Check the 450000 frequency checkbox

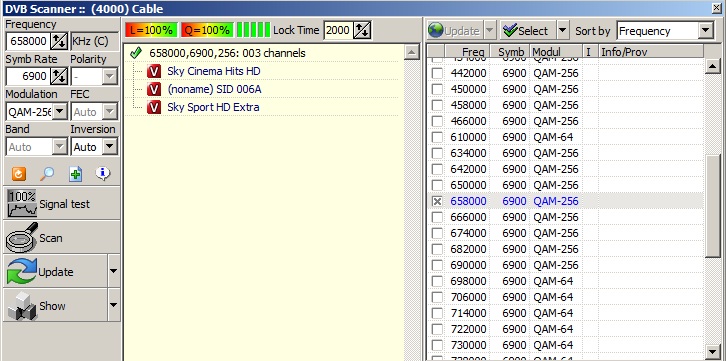point(437,89)
